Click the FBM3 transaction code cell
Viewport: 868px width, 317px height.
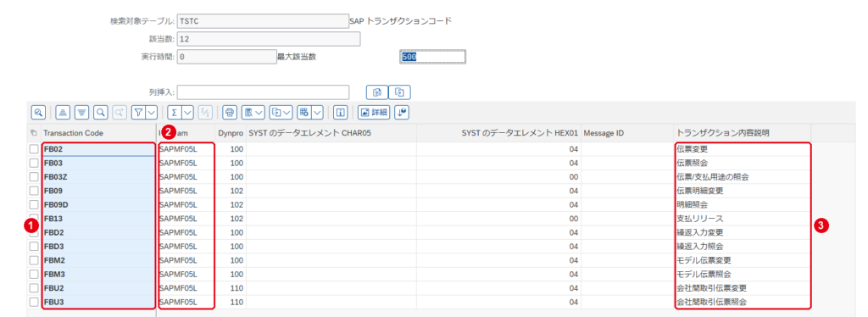coord(98,274)
